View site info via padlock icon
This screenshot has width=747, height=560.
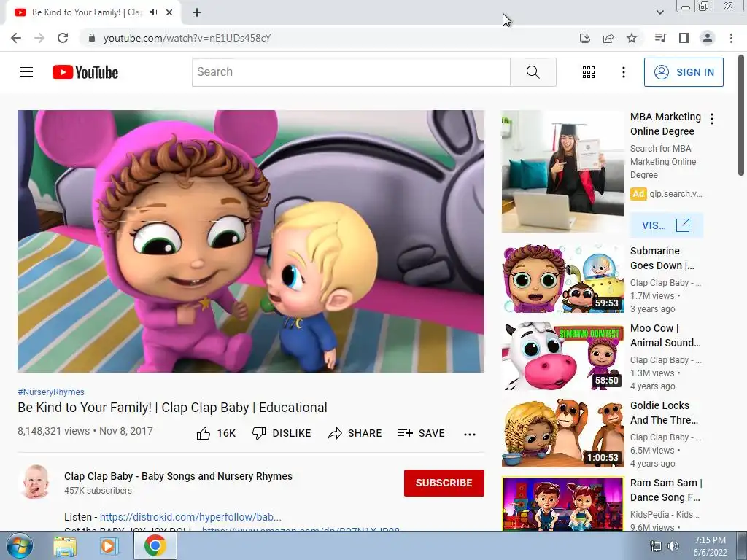tap(92, 38)
